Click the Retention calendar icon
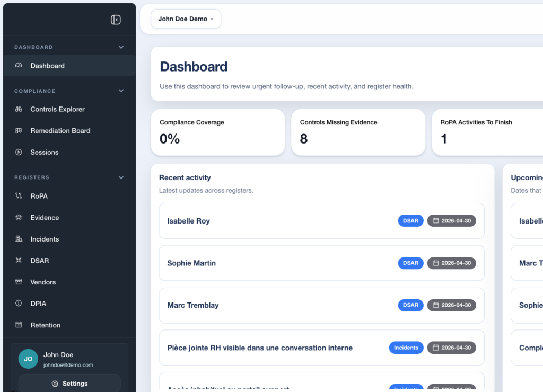 pos(19,325)
